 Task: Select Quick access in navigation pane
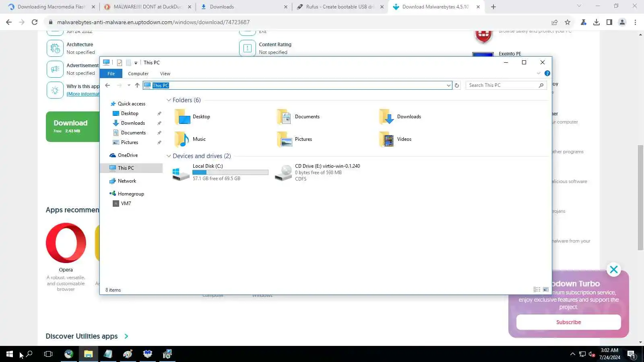pyautogui.click(x=131, y=104)
